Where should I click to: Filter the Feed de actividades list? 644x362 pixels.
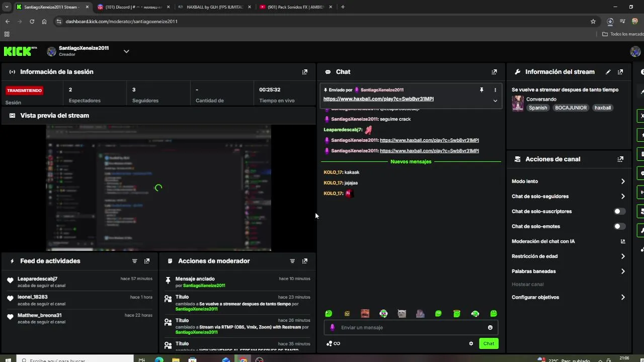[x=134, y=261]
